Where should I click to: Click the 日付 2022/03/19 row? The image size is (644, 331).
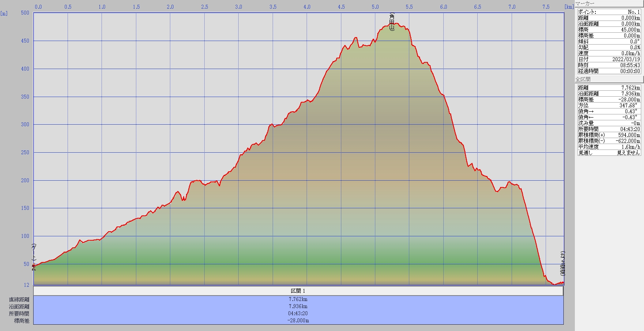tap(609, 59)
